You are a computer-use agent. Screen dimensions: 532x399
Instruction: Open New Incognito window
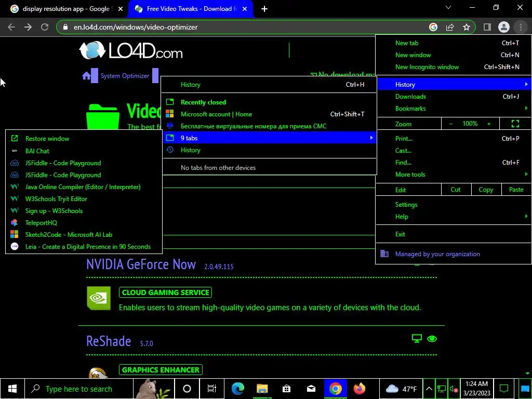[x=454, y=67]
